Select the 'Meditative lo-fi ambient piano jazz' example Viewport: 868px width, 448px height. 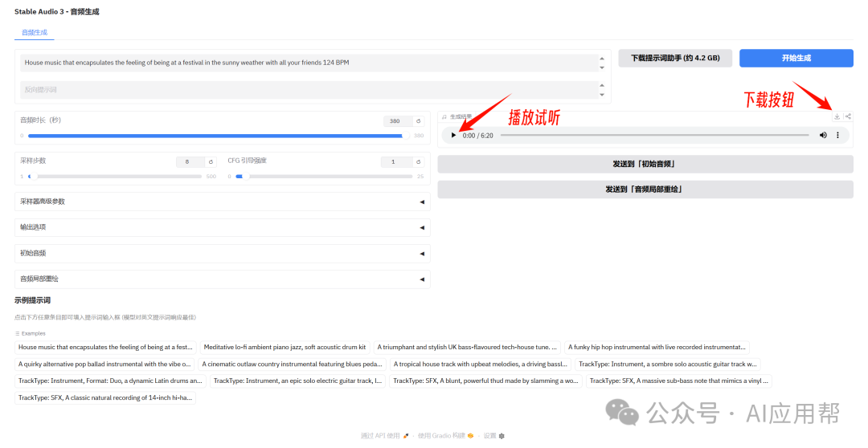tap(285, 348)
